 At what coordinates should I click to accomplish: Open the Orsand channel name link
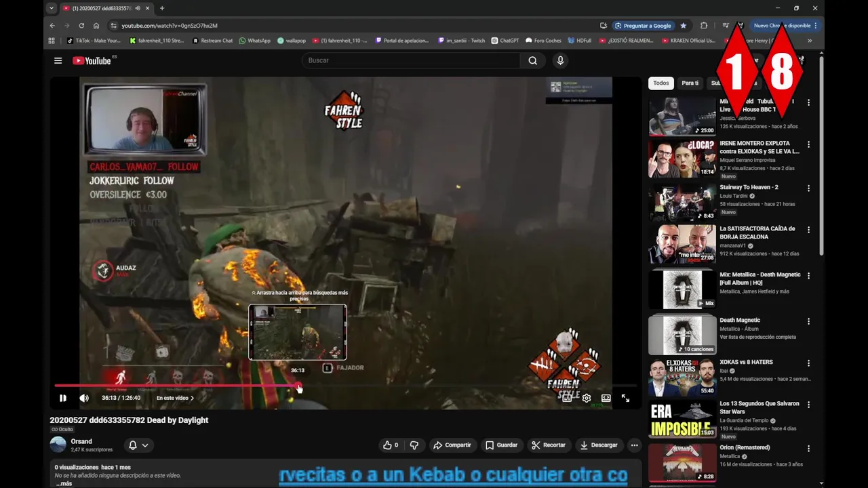pos(81,441)
